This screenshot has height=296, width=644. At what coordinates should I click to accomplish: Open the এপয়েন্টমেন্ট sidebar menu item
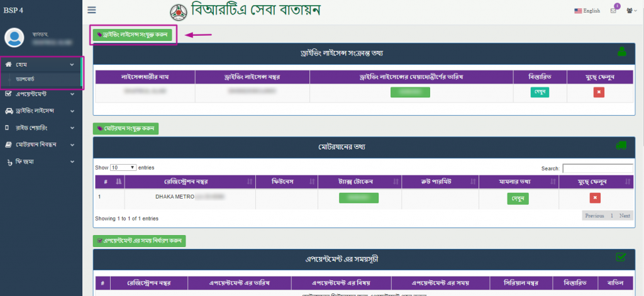41,94
